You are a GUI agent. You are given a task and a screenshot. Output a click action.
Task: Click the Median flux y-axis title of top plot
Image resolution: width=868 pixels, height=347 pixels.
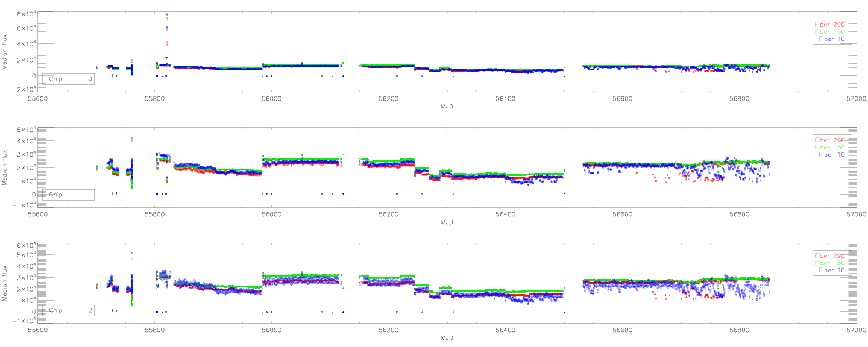[5, 51]
